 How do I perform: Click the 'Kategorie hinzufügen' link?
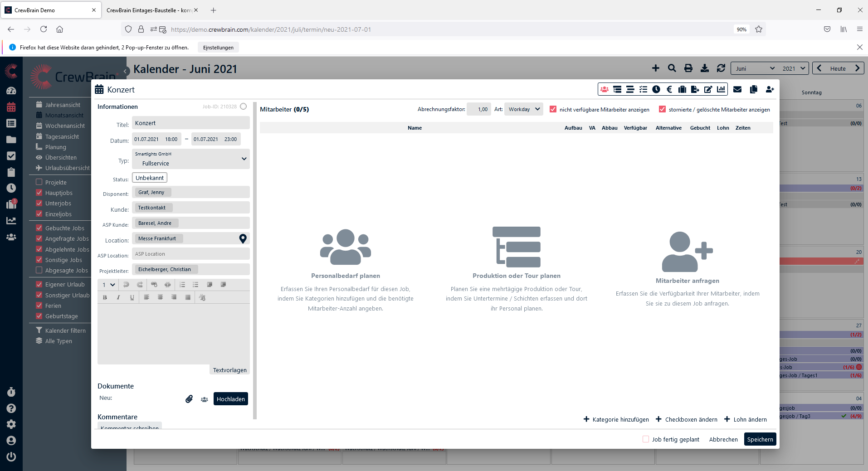pyautogui.click(x=616, y=419)
